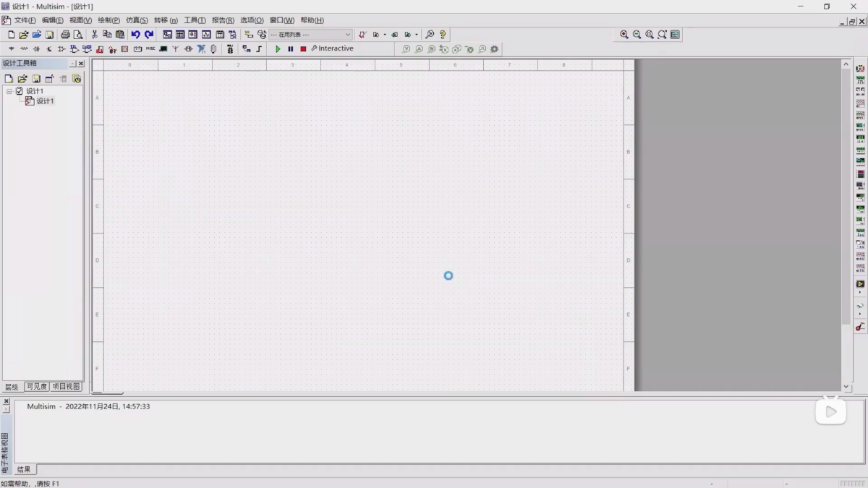Open the 帮助(H) menu
This screenshot has height=488, width=868.
(312, 20)
